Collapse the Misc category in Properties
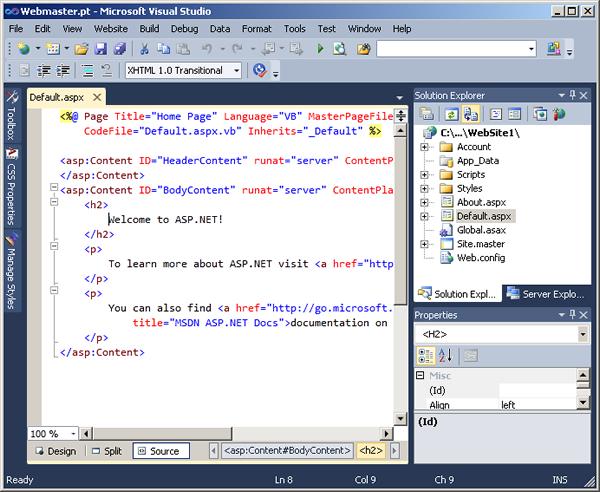 point(420,375)
